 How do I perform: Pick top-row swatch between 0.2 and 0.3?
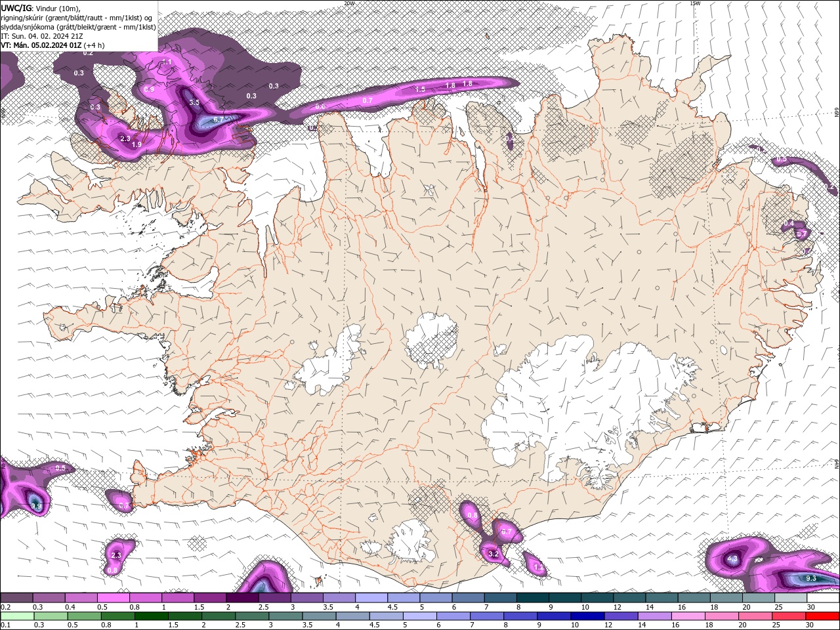click(16, 597)
